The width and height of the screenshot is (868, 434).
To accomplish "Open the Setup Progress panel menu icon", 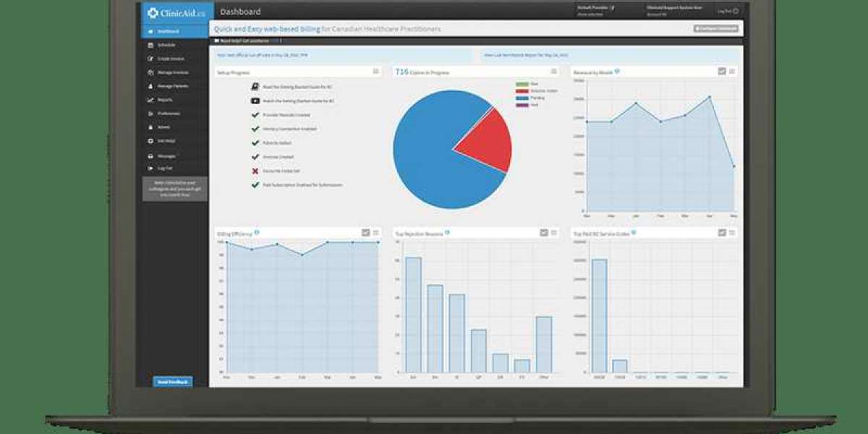I will [x=375, y=72].
